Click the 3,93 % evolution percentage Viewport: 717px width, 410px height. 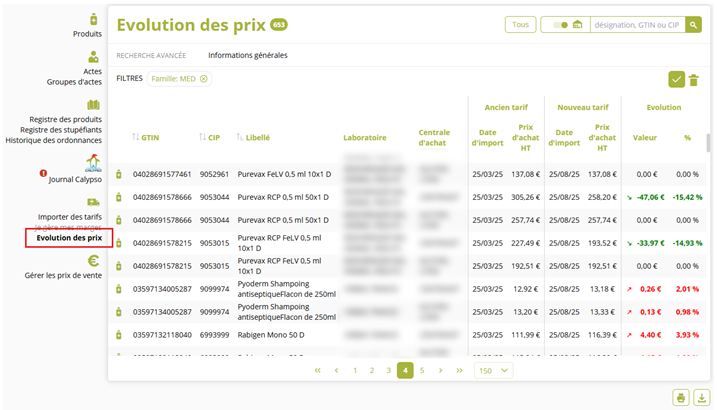687,335
